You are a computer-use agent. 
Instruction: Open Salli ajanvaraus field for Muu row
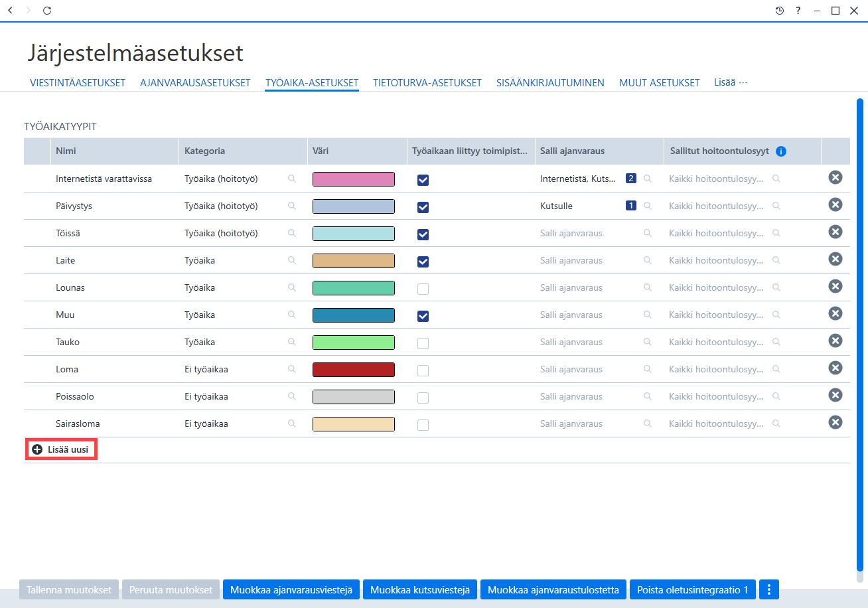coord(599,315)
